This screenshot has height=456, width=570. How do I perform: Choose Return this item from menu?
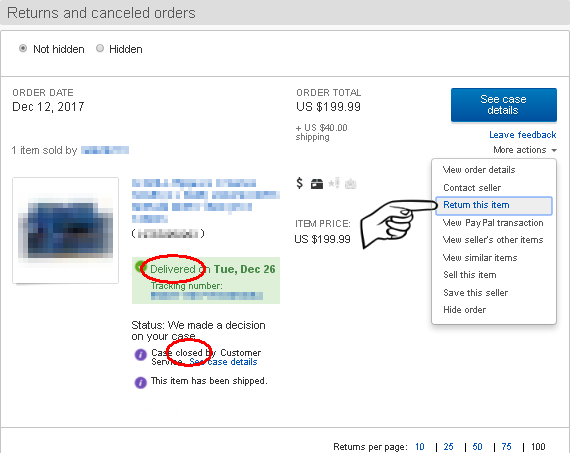point(494,205)
